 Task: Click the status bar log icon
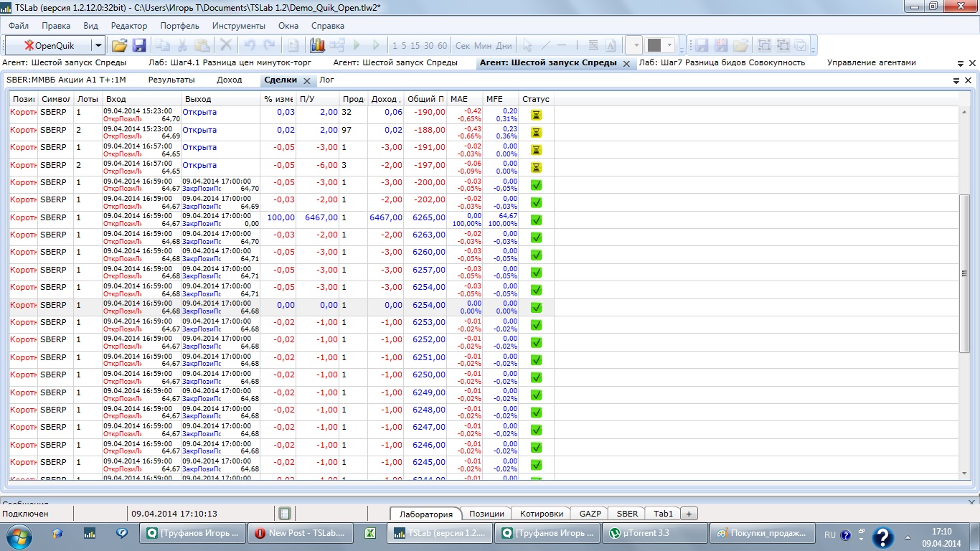pos(285,514)
